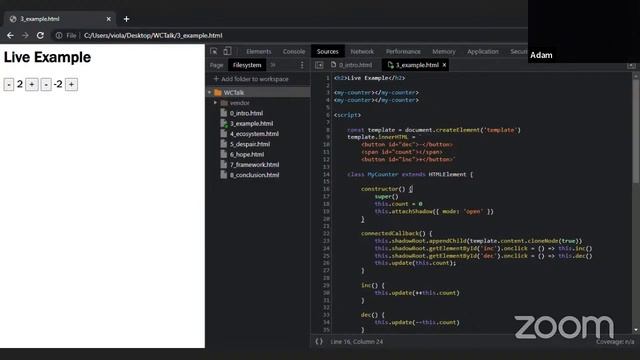The width and height of the screenshot is (640, 360).
Task: Switch to 0_intro.html editor tab
Action: (352, 65)
